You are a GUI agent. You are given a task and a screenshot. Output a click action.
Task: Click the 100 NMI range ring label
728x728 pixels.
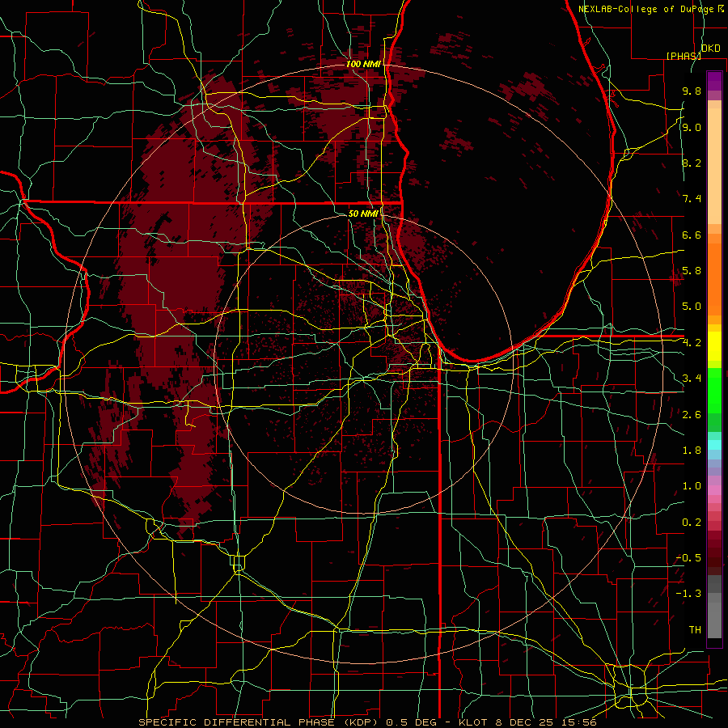[363, 64]
